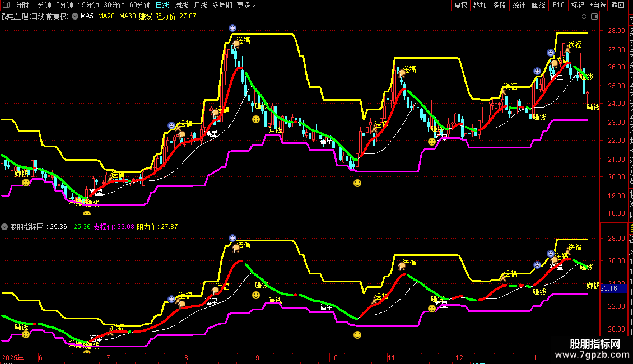This screenshot has width=633, height=364.
Task: Click 阻力价: 27.87 in sub-chart header
Action: tap(157, 227)
